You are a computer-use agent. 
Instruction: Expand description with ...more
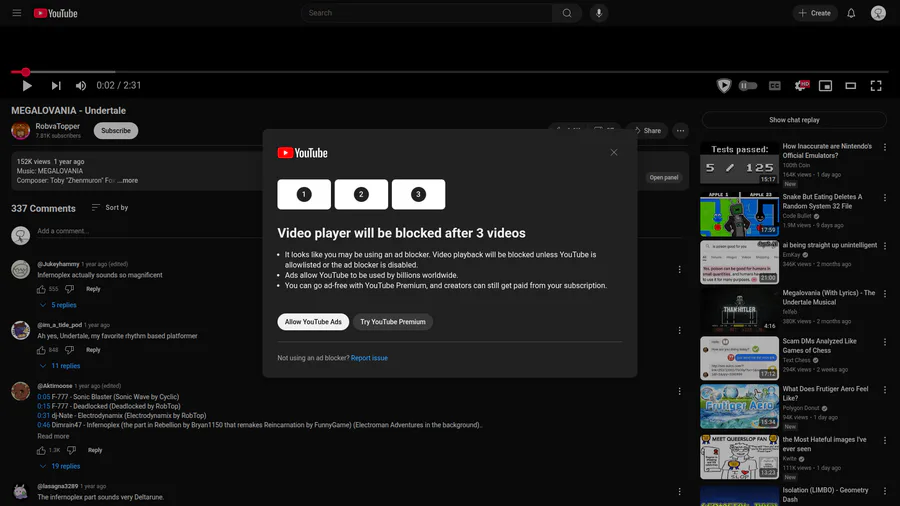(127, 180)
